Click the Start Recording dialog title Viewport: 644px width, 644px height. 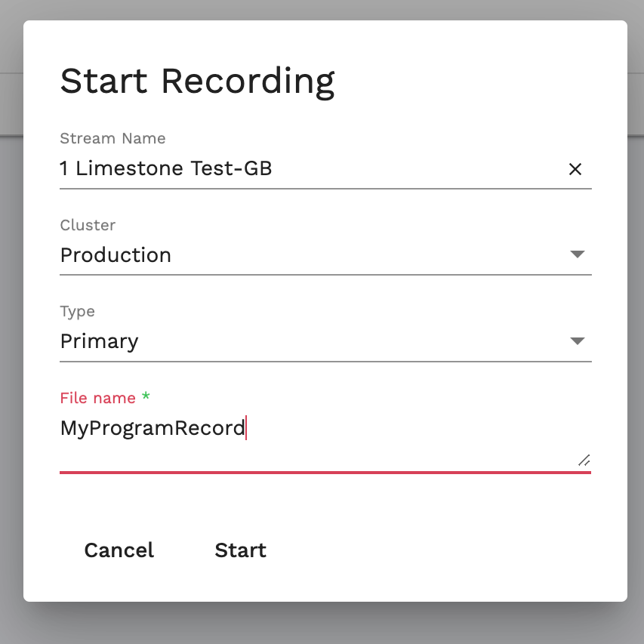[197, 82]
